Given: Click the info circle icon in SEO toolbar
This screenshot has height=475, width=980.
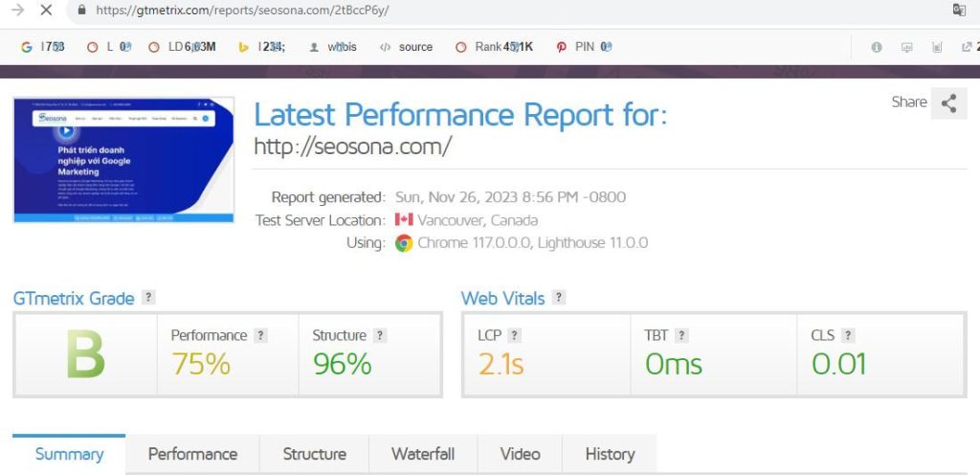Looking at the screenshot, I should (x=877, y=47).
